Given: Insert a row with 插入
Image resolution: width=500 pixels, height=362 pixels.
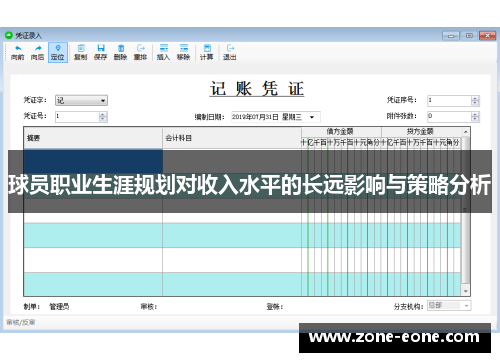Looking at the screenshot, I should pos(163,53).
